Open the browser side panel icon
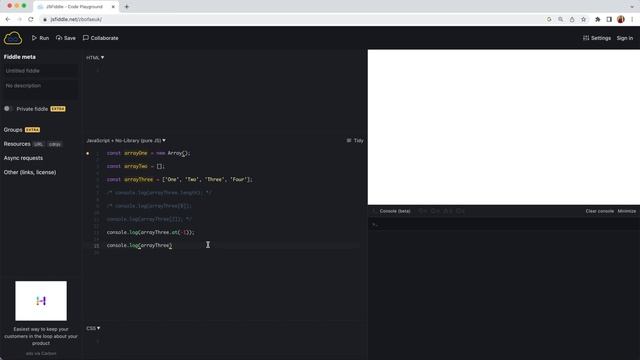 click(x=609, y=19)
